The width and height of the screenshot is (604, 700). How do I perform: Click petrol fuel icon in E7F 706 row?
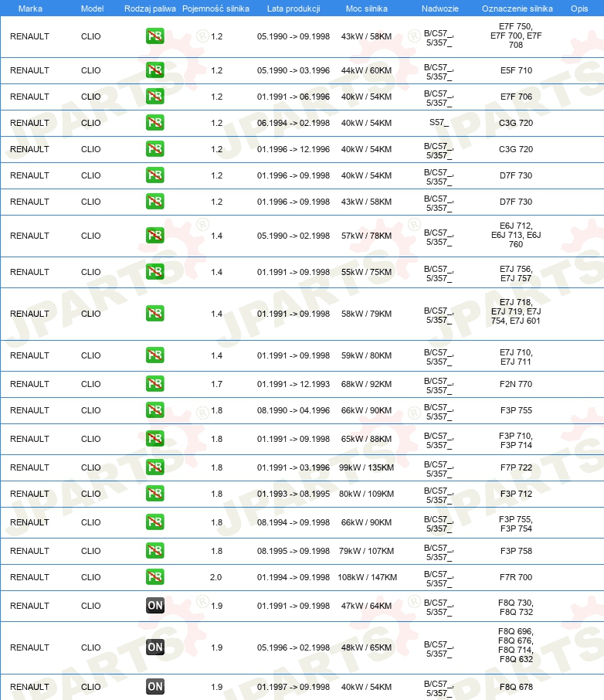[x=155, y=97]
